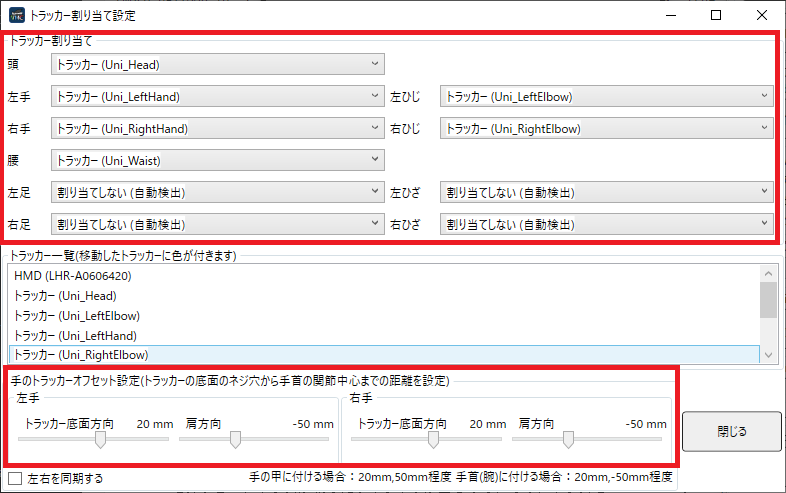Enable the 左右を同期する checkbox
Image resolution: width=786 pixels, height=493 pixels.
[15, 478]
